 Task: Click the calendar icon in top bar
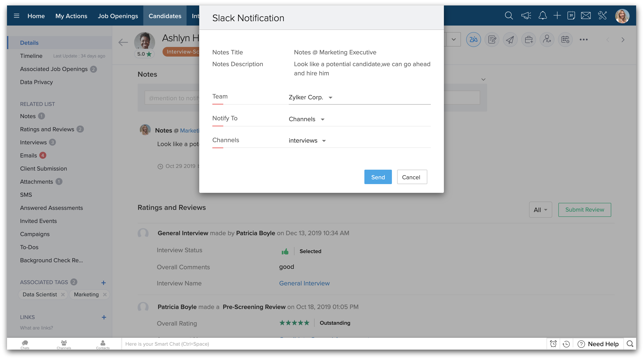pos(571,16)
